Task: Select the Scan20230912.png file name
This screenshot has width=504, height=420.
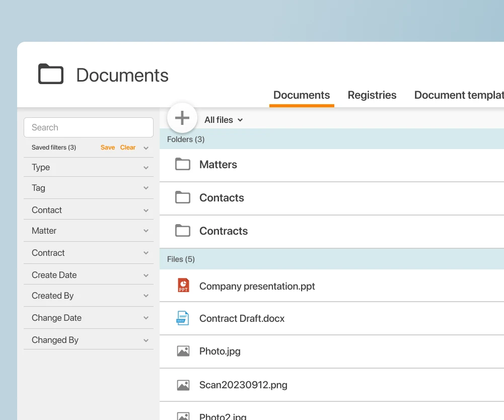Action: coord(243,385)
